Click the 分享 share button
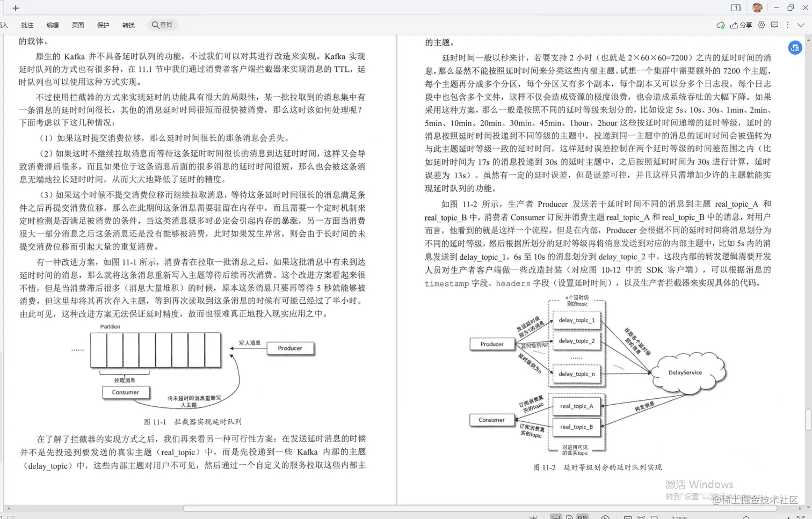The image size is (812, 519). 742,25
